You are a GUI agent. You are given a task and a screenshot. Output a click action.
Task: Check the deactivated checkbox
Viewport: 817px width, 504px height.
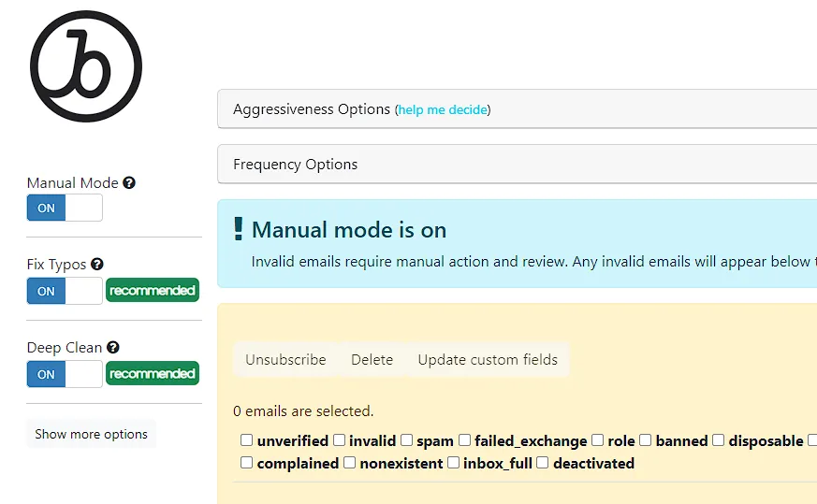543,462
